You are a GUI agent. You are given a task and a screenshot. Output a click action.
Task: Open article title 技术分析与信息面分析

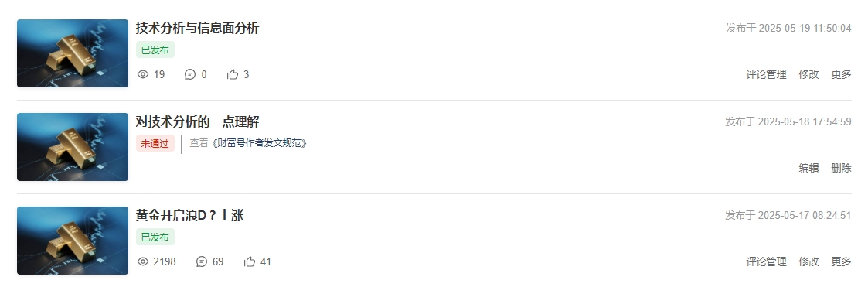(197, 29)
